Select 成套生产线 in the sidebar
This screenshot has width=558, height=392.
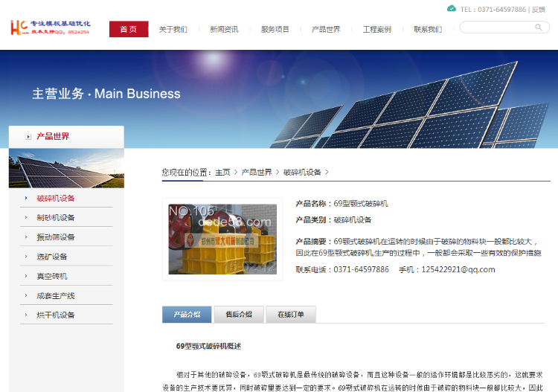pyautogui.click(x=56, y=295)
